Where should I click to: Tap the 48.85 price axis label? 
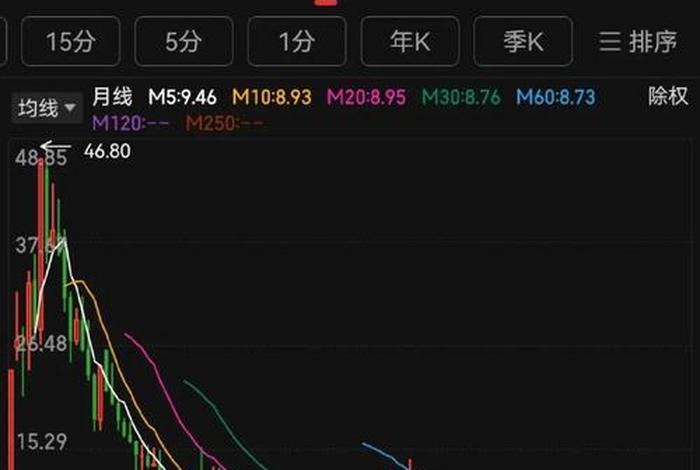point(41,158)
